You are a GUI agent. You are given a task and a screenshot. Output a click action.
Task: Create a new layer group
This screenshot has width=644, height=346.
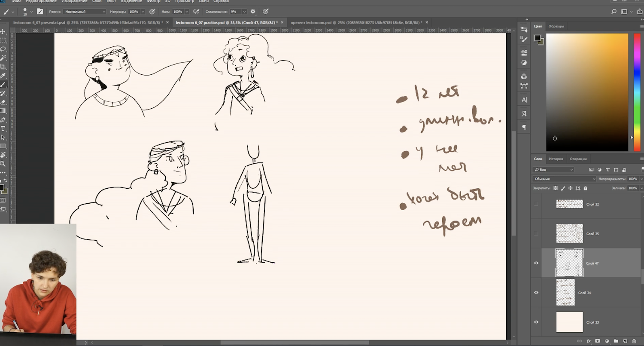click(616, 341)
